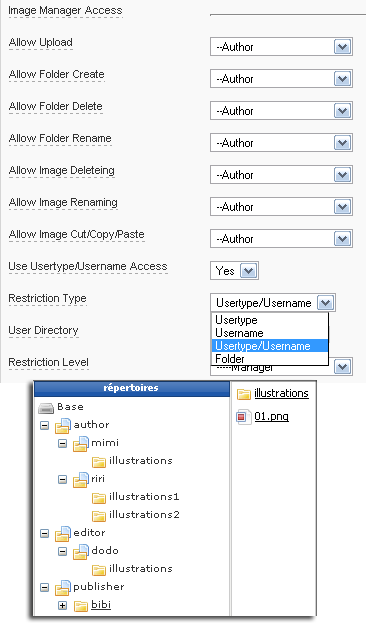The width and height of the screenshot is (366, 623).
Task: Open the Allow Image Renaming dropdown
Action: (x=281, y=207)
